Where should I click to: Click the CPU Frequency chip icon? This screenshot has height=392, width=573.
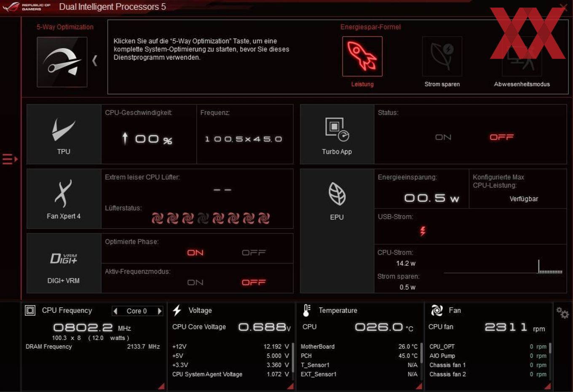click(30, 311)
